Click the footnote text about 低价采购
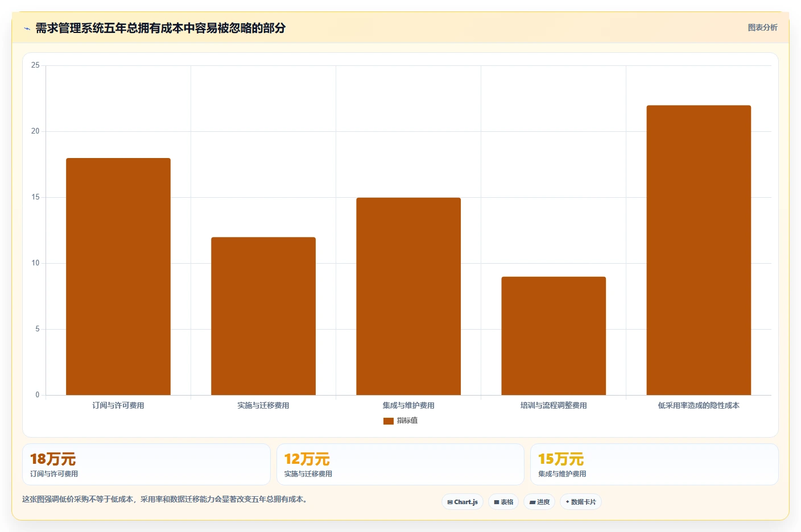 pyautogui.click(x=166, y=499)
